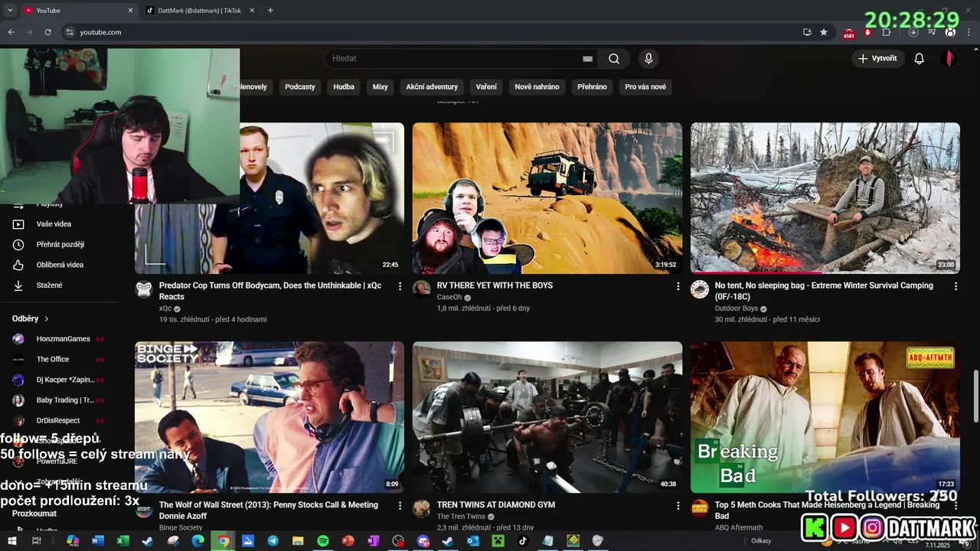Open Discord from the taskbar
This screenshot has width=980, height=551.
tap(423, 541)
